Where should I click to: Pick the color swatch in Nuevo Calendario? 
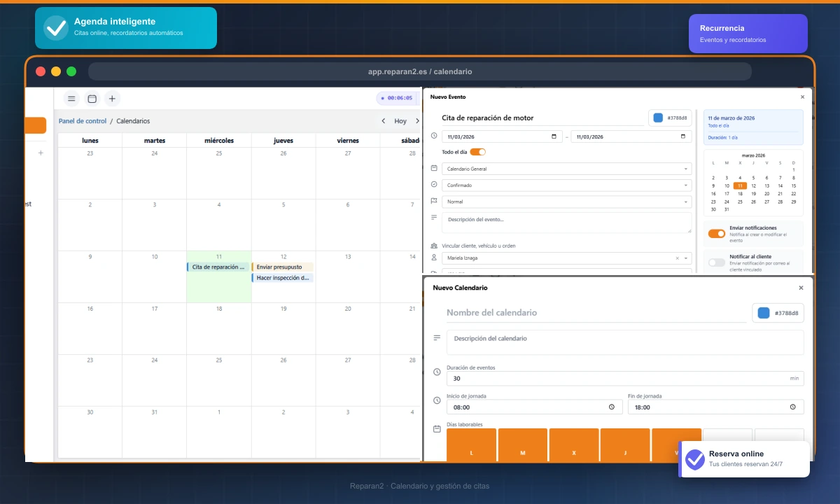point(764,313)
